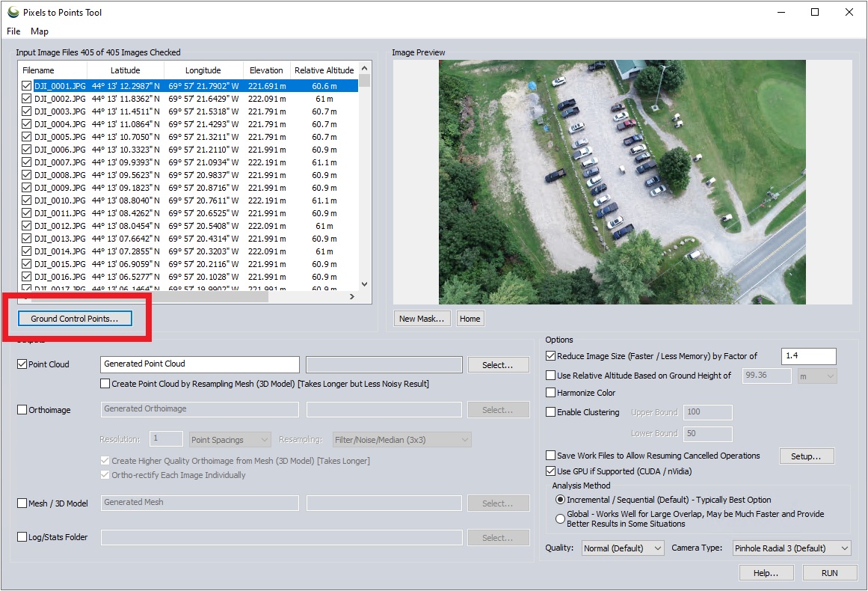Click the Reduce Image Size factor field
The height and width of the screenshot is (591, 868).
tap(808, 357)
